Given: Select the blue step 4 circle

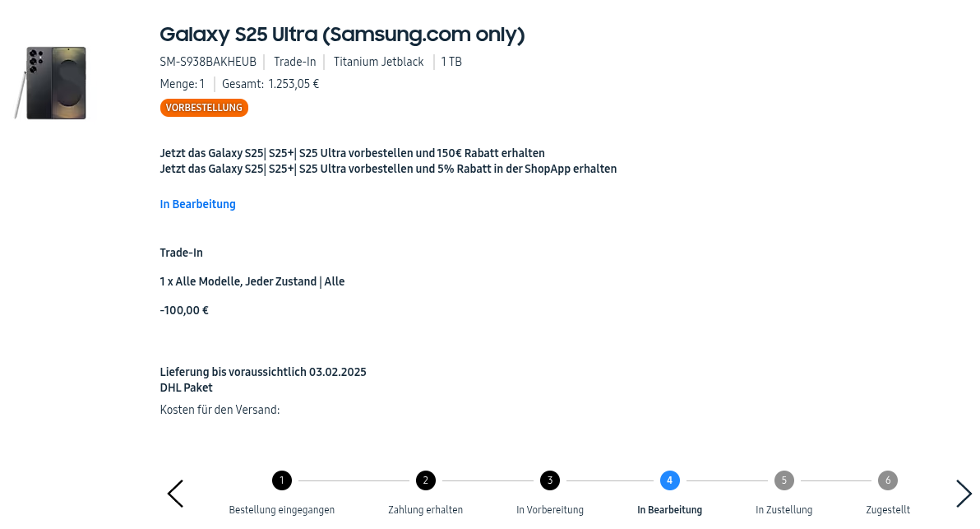Looking at the screenshot, I should click(669, 480).
